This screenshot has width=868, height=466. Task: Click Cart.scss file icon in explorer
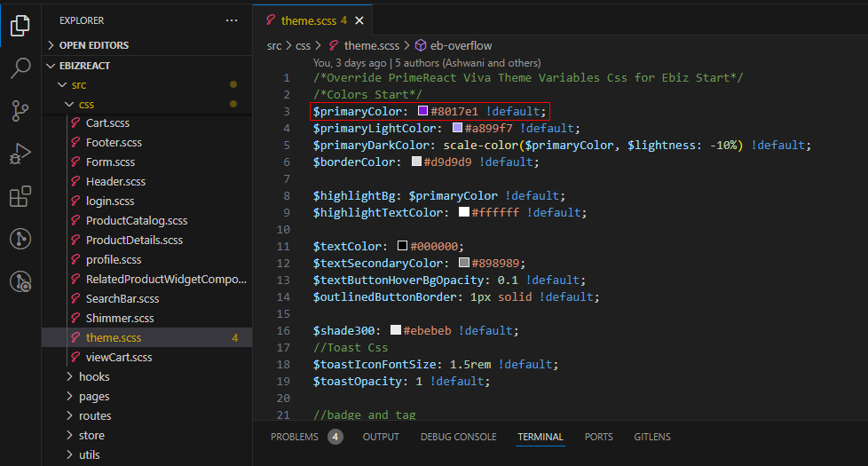point(75,122)
